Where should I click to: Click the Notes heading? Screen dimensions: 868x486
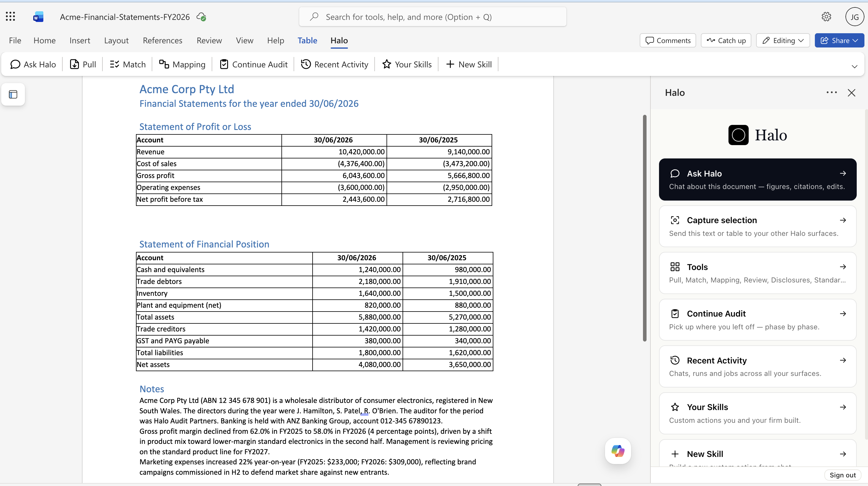coord(152,389)
